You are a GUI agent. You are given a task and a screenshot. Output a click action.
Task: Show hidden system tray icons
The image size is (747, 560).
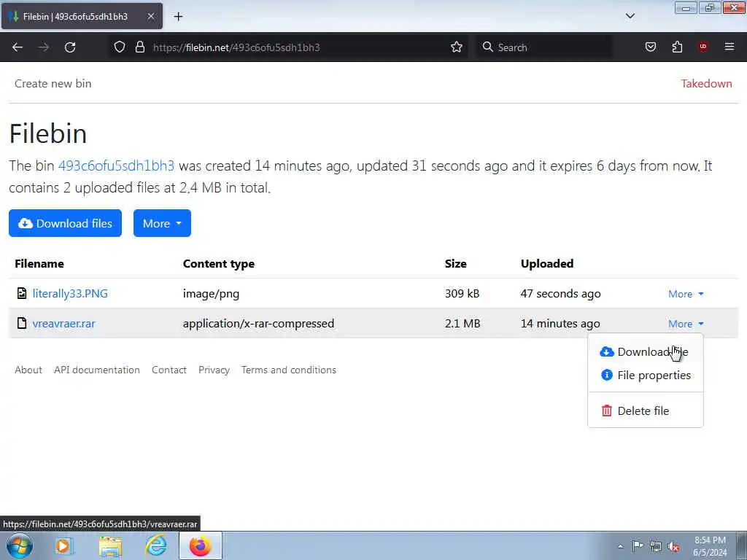click(x=620, y=546)
